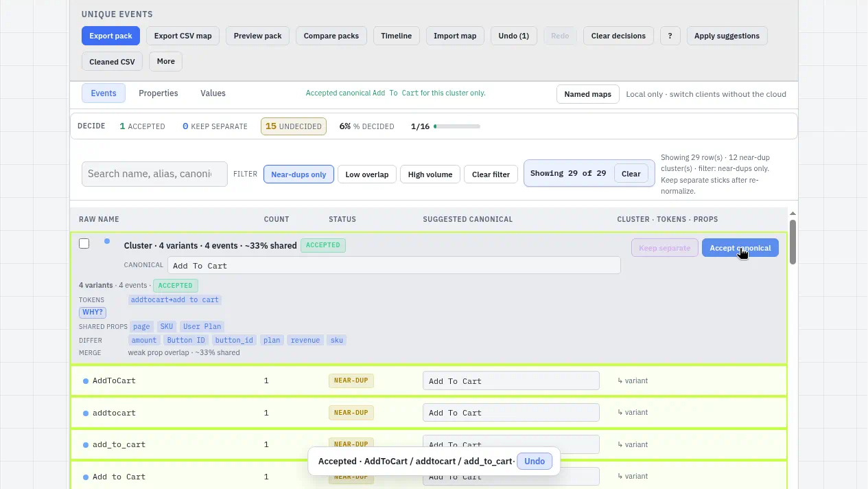The image size is (868, 489).
Task: Click Apply suggestions
Action: [x=727, y=36]
